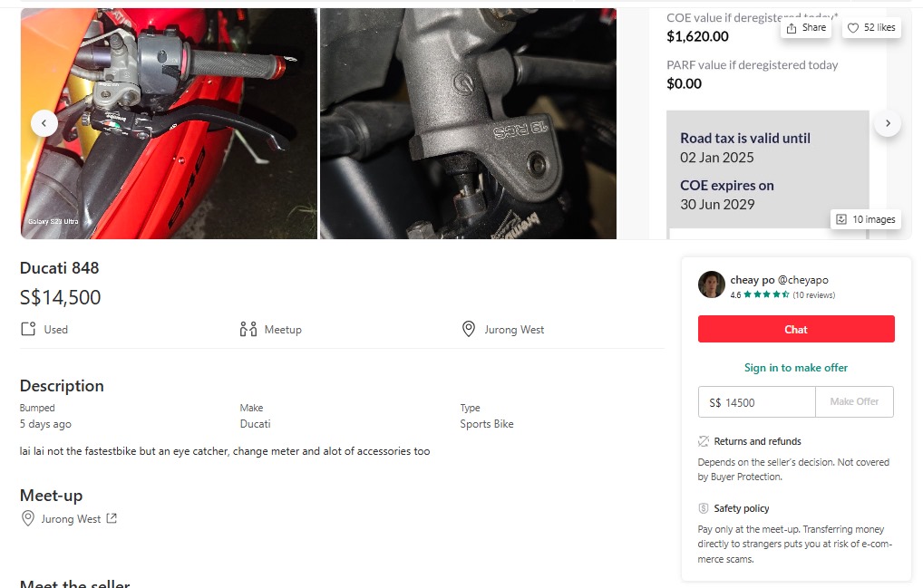Open the brake lever handlebar photo
Screen dimensions: 923x588
click(169, 123)
